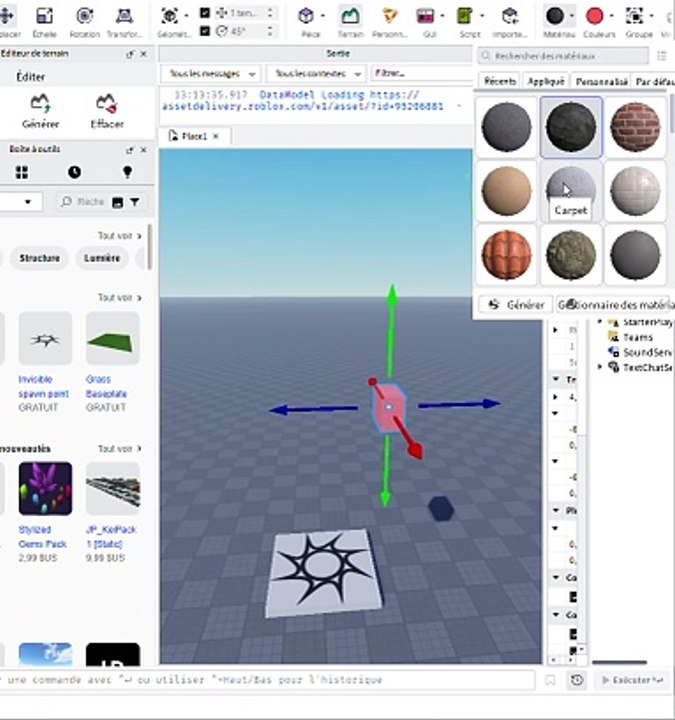
Task: Choose the Brick material swatch
Action: pyautogui.click(x=635, y=127)
